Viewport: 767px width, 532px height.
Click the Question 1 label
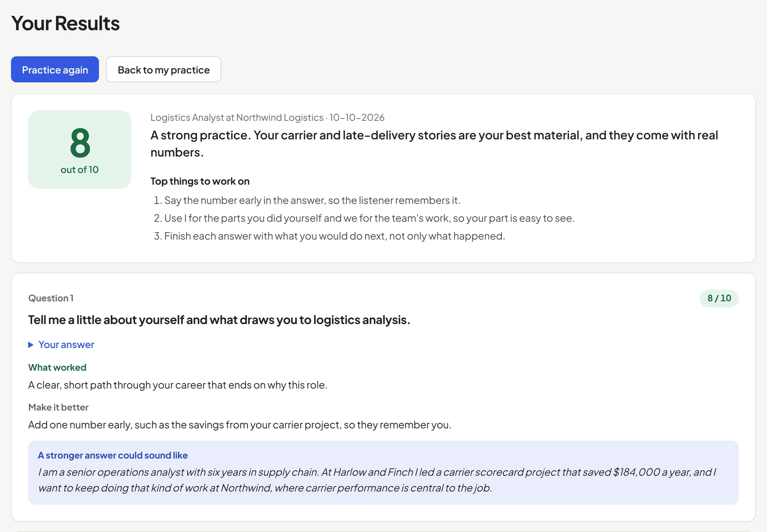tap(51, 299)
